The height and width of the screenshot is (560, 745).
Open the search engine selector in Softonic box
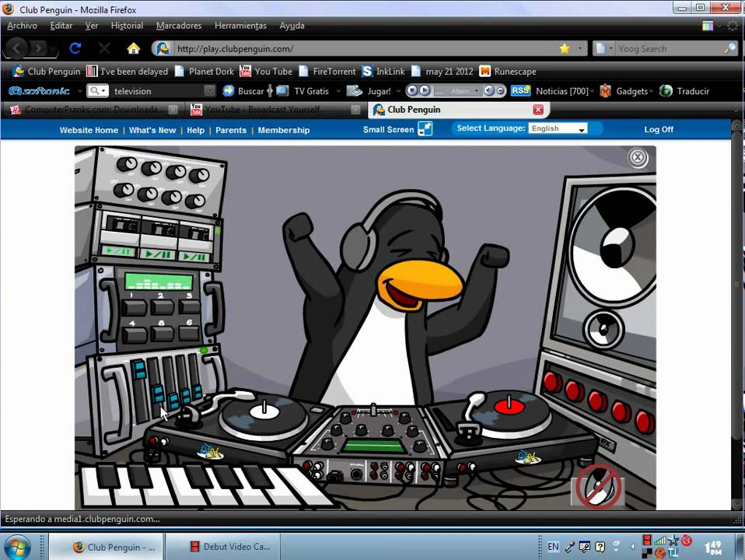tap(98, 91)
